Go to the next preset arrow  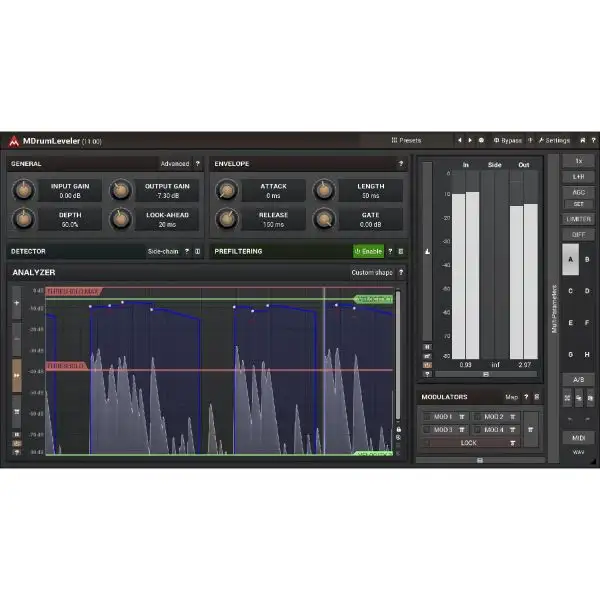pos(470,141)
